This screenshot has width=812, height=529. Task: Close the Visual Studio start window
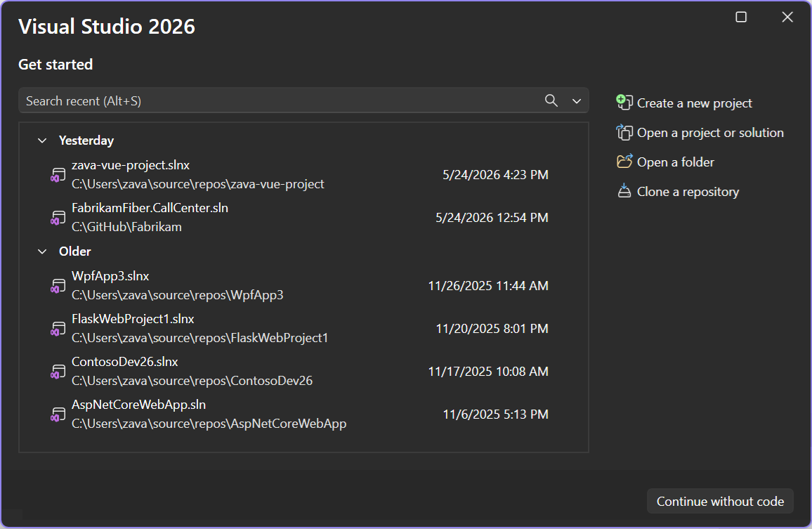pos(787,17)
